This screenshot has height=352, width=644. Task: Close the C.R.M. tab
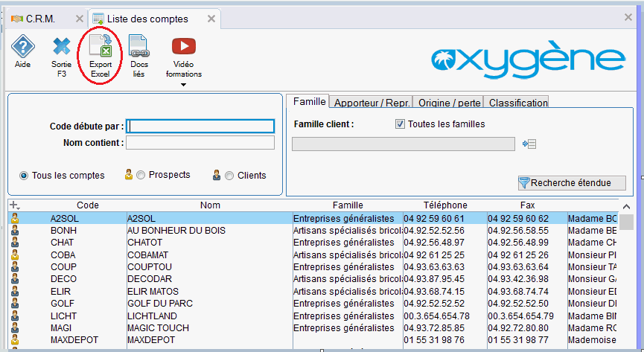click(x=79, y=19)
